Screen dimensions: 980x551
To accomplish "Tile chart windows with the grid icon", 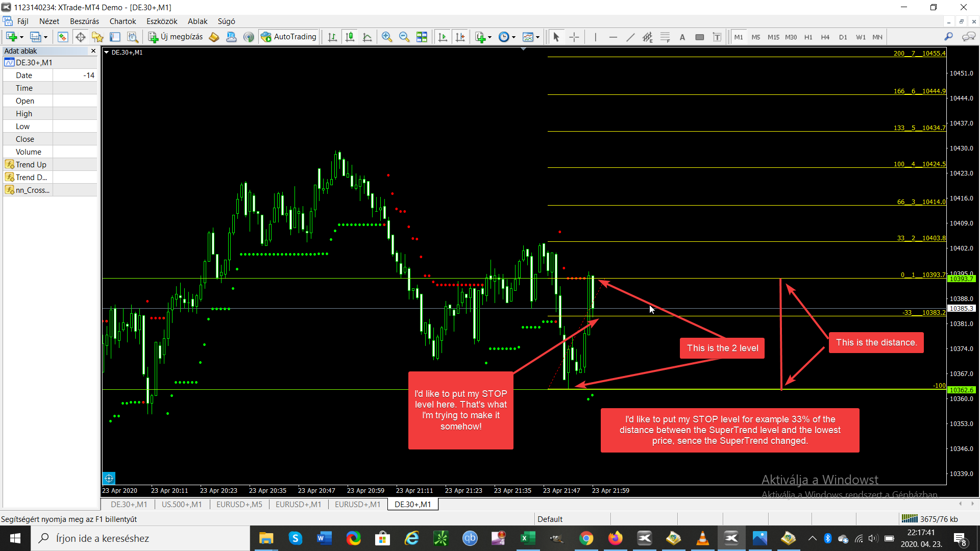I will point(422,37).
